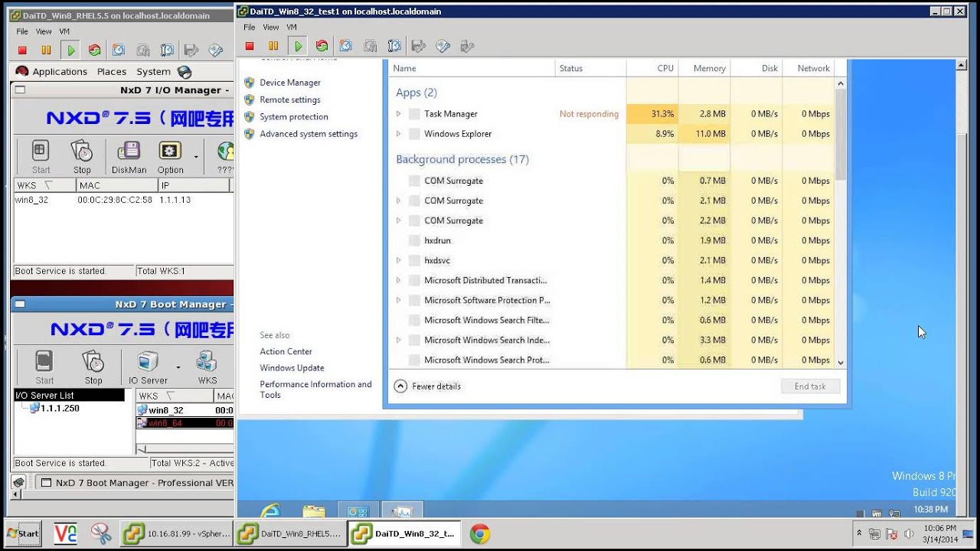Select 1.1.1.250 in I/O Server List
The width and height of the screenshot is (980, 551).
(x=60, y=409)
